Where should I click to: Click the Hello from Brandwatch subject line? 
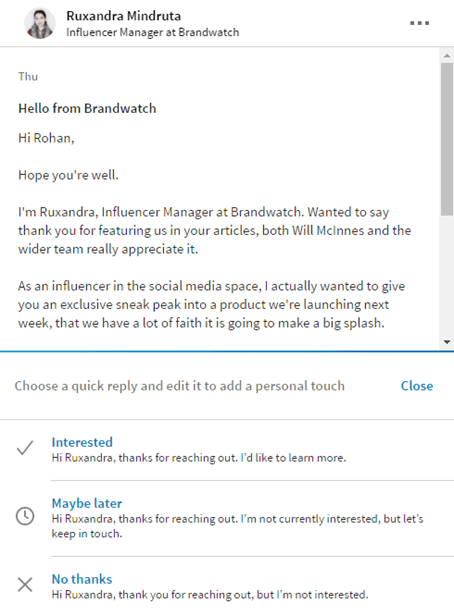87,108
